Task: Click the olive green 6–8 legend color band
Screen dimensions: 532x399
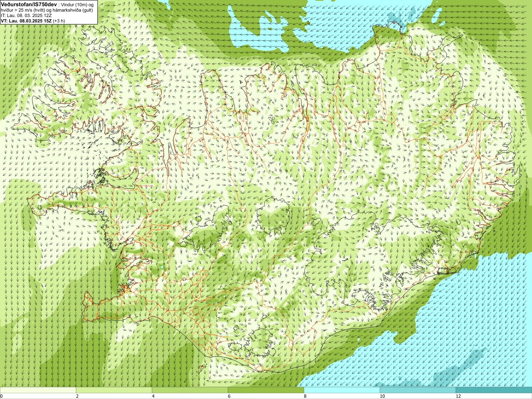Action: [x=266, y=390]
